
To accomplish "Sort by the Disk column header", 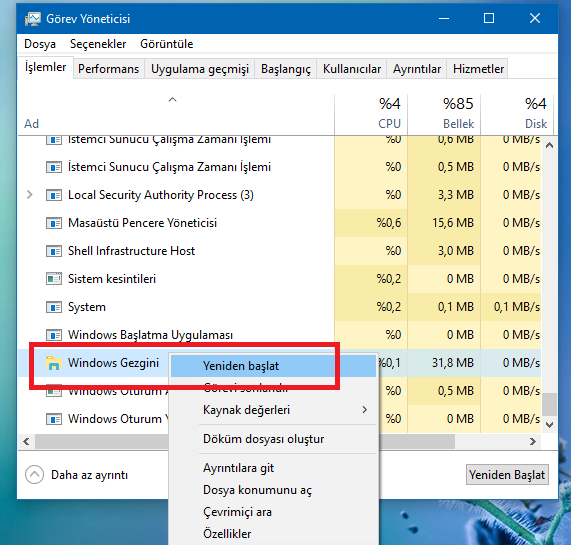I will point(517,114).
